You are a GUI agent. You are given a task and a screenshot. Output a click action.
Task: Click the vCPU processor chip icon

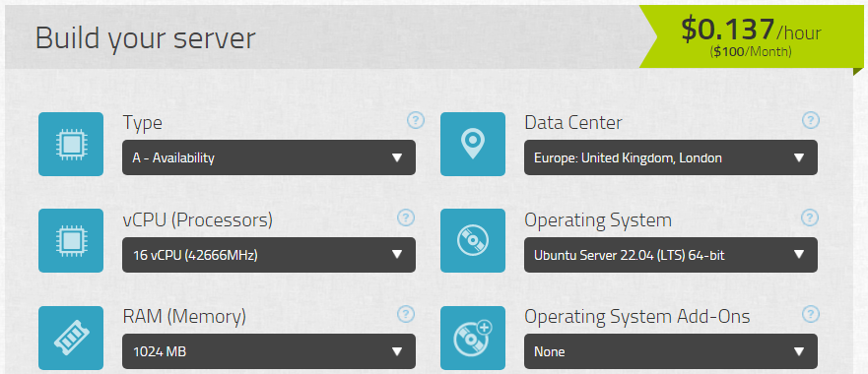(71, 241)
